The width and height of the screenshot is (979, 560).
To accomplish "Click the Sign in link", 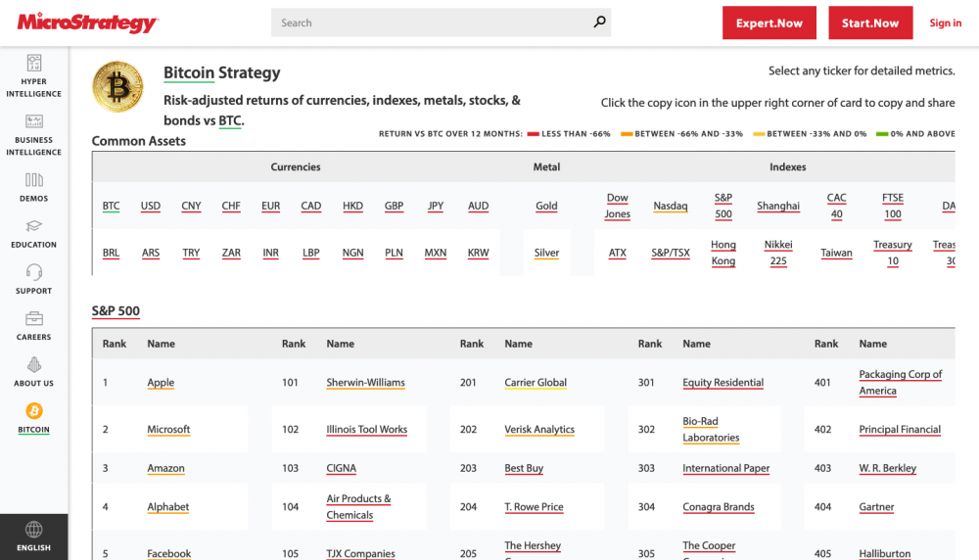I will coord(946,23).
